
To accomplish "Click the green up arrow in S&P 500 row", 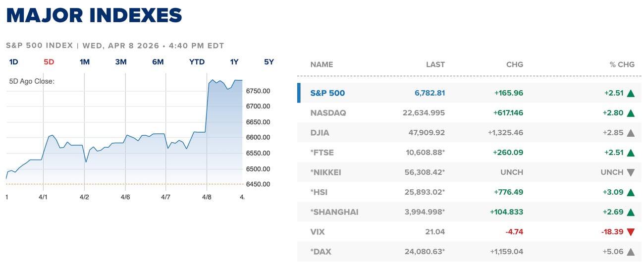I will (631, 93).
